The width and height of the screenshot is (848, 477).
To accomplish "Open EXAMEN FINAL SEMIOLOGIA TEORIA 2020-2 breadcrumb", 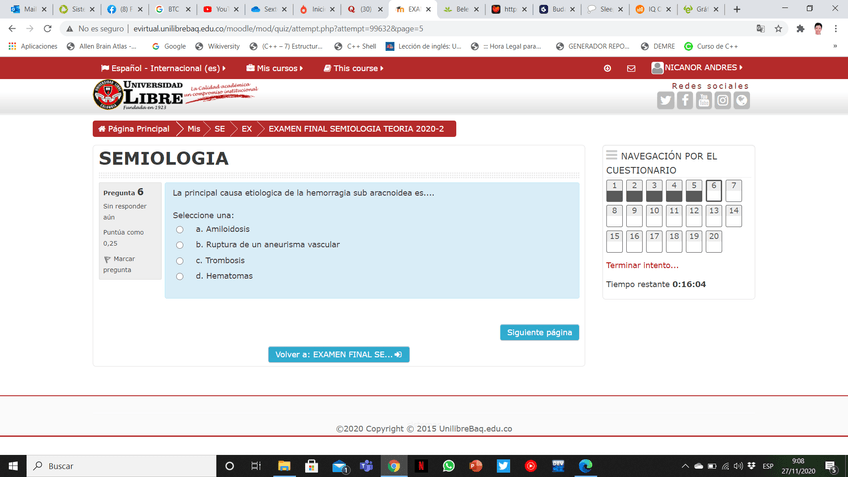I will (x=356, y=129).
